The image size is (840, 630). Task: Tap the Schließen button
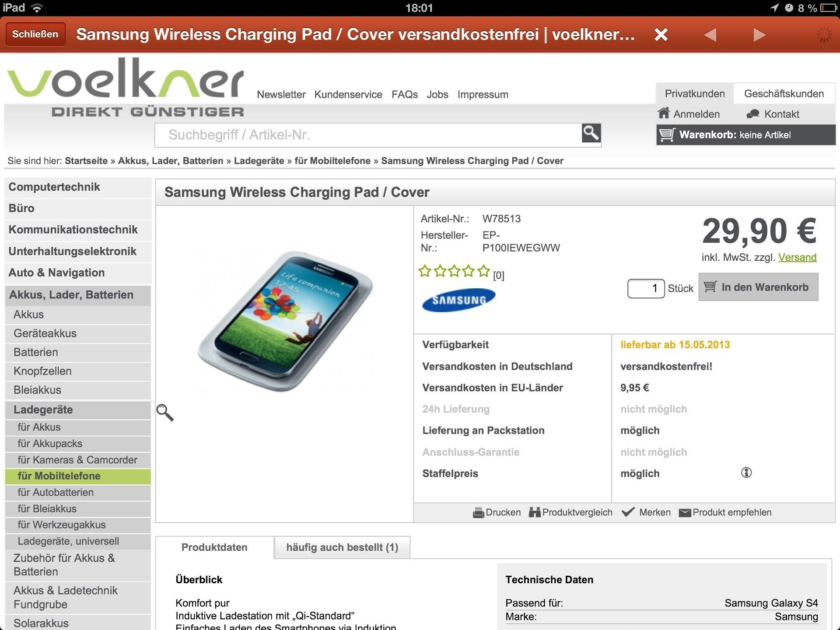point(35,34)
